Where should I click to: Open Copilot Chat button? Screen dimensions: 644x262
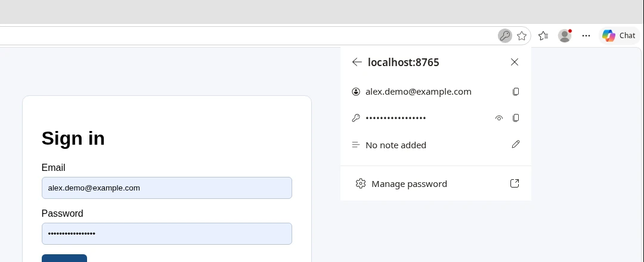point(620,36)
